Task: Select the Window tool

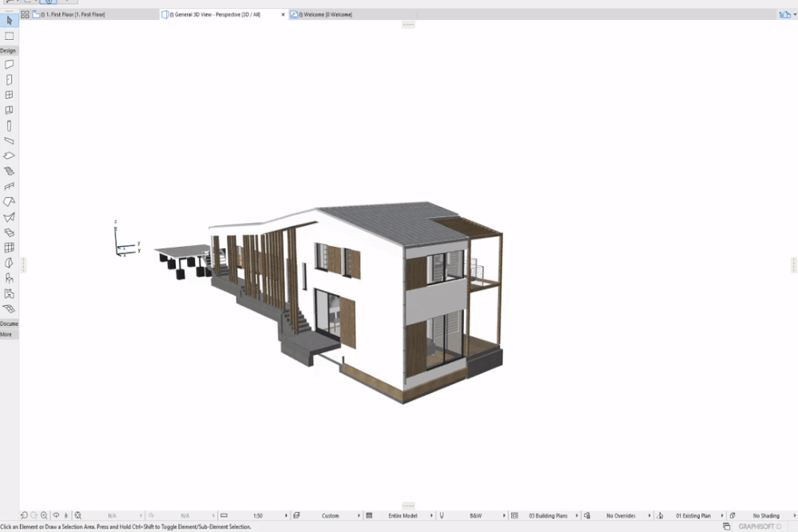Action: (9, 95)
